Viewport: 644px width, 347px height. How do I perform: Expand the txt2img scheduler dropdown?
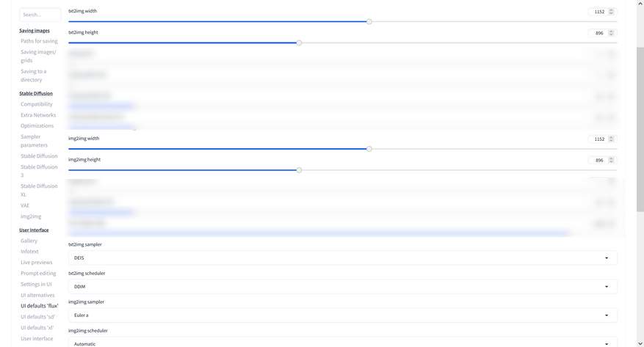tap(342, 286)
